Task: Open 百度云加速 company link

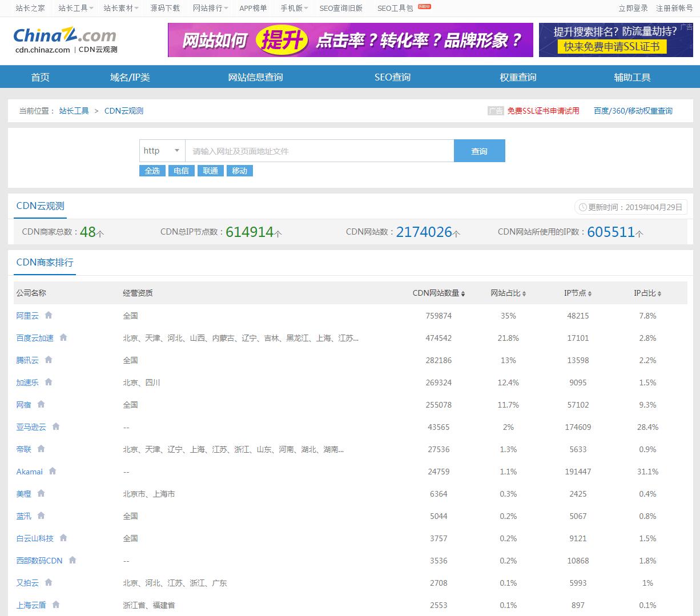Action: (35, 338)
